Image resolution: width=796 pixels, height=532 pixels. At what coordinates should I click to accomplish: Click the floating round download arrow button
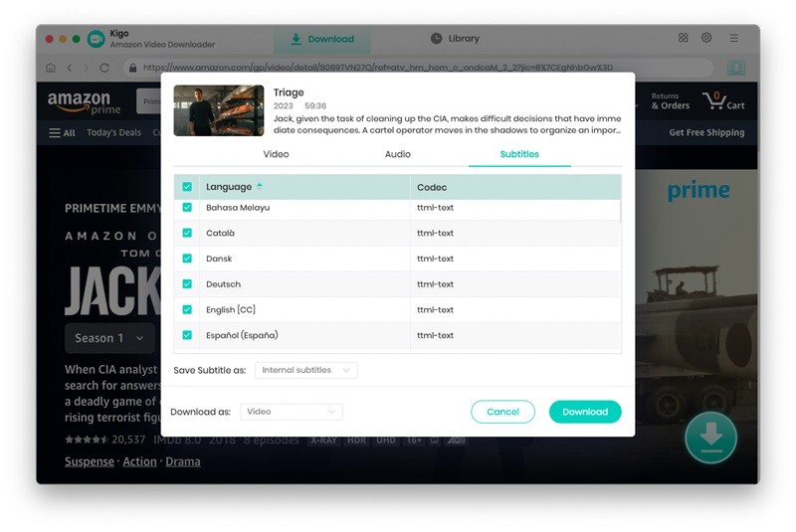(710, 438)
